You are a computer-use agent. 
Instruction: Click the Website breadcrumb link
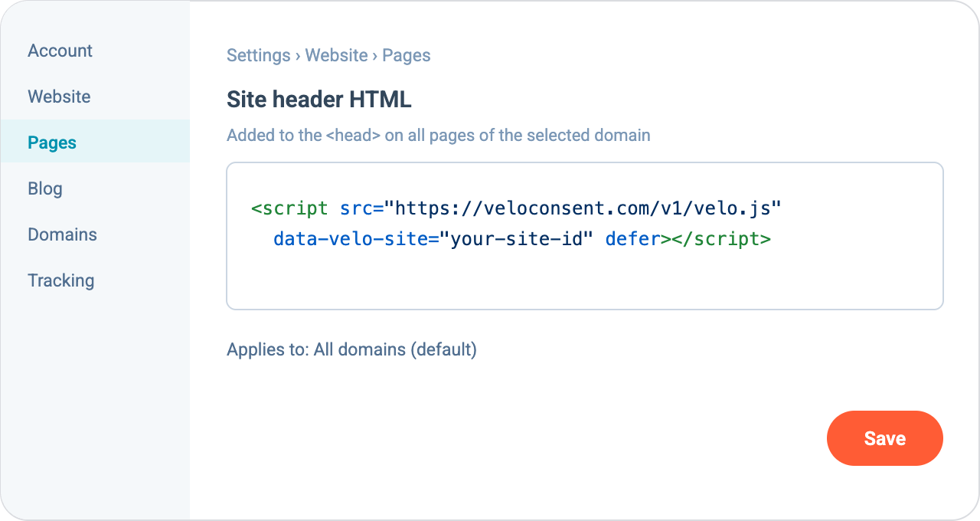(x=337, y=55)
